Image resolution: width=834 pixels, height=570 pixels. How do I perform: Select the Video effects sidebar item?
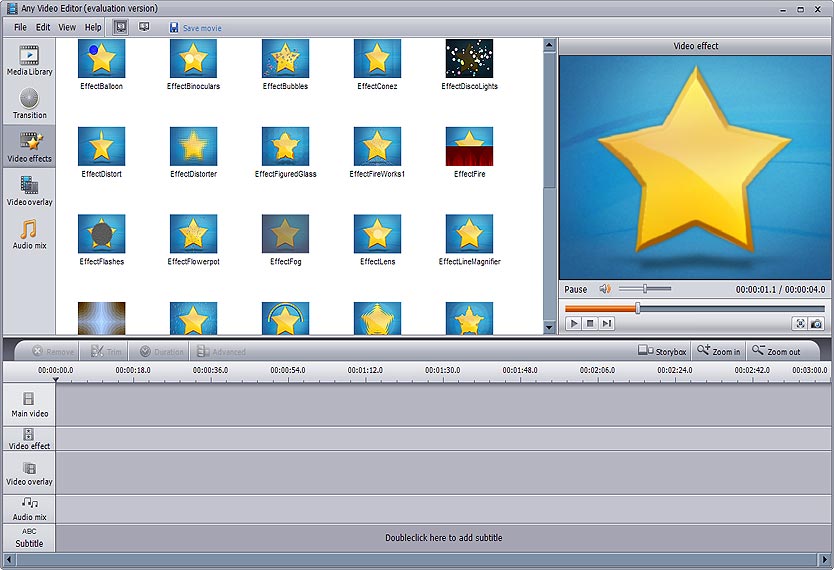pos(29,147)
